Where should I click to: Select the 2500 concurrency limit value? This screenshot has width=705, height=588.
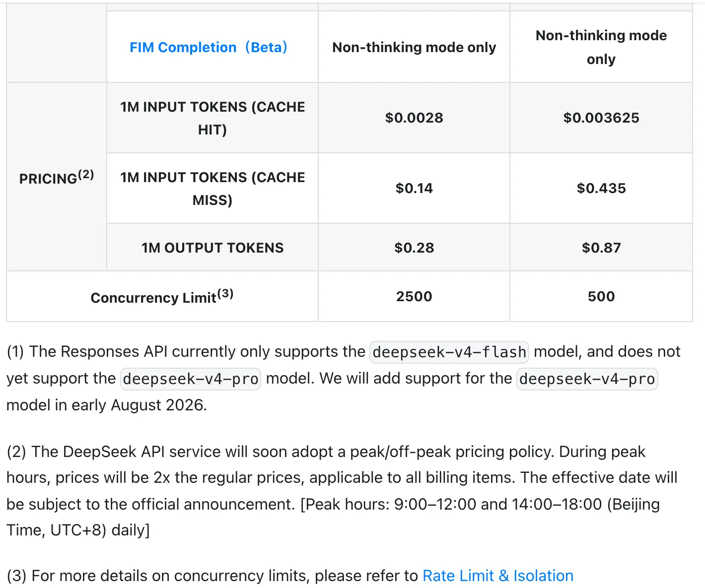(x=414, y=296)
